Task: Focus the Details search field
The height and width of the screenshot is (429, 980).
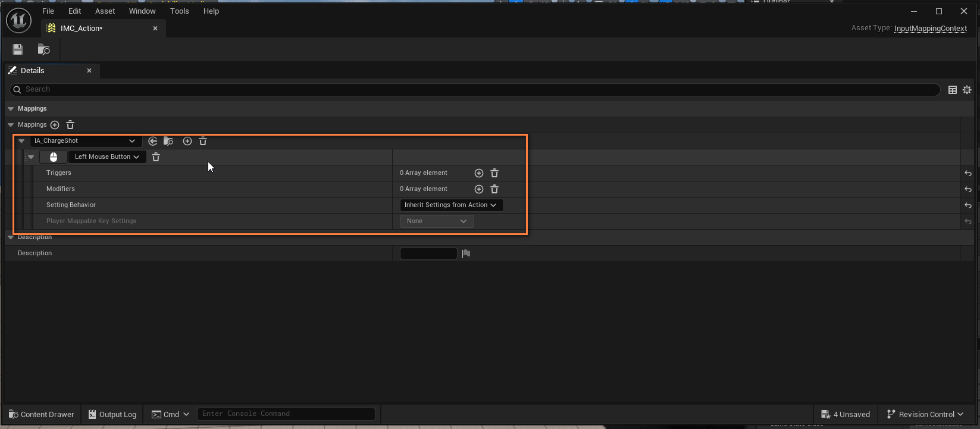Action: coord(475,89)
